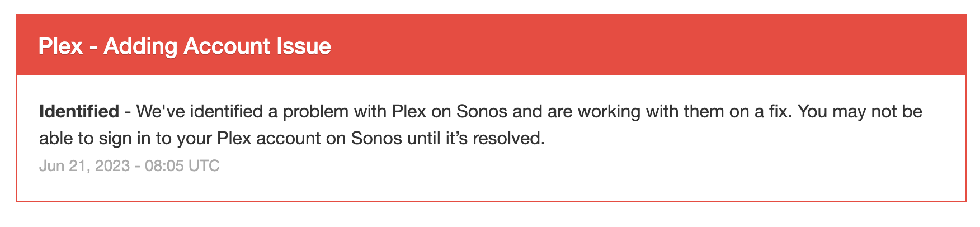Click the word Plex in the title
Image resolution: width=980 pixels, height=227 pixels.
tap(60, 46)
